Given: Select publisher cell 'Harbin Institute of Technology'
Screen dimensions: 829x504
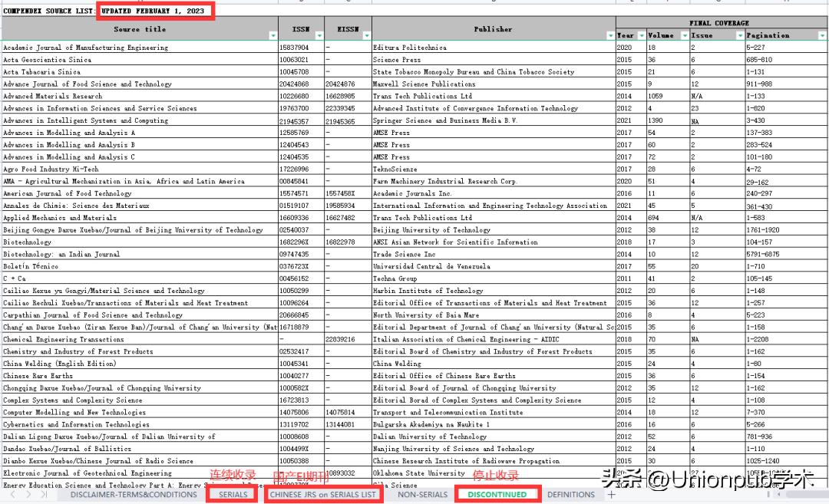Looking at the screenshot, I should tap(494, 291).
